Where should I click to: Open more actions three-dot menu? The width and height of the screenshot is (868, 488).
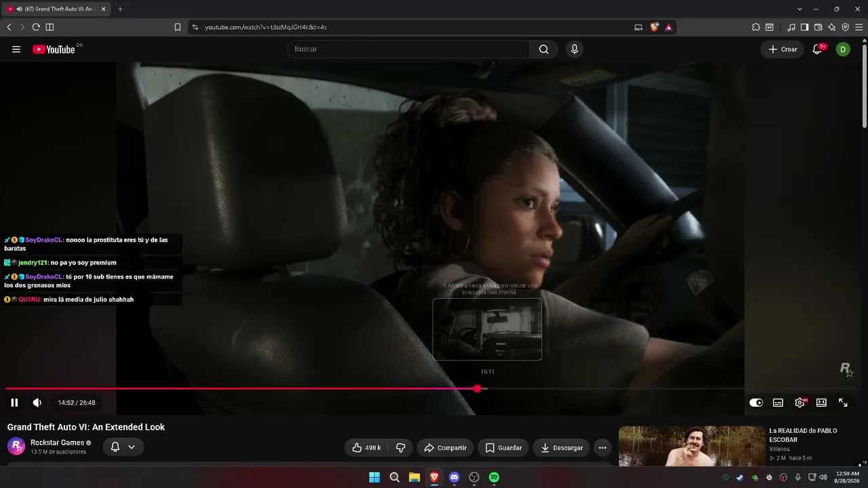602,447
